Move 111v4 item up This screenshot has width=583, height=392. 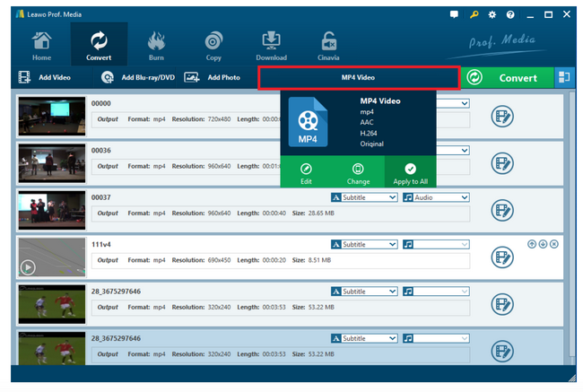(x=532, y=244)
